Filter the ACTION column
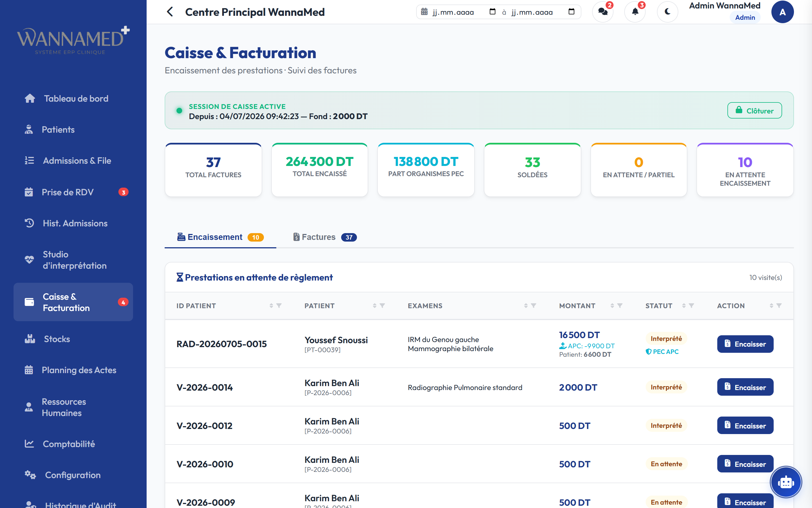Image resolution: width=812 pixels, height=508 pixels. (779, 306)
